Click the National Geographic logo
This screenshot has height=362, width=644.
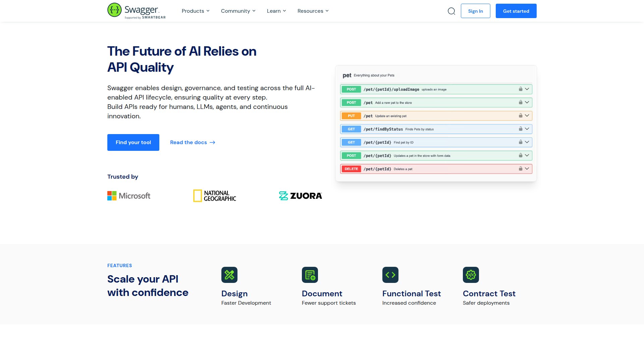click(215, 196)
